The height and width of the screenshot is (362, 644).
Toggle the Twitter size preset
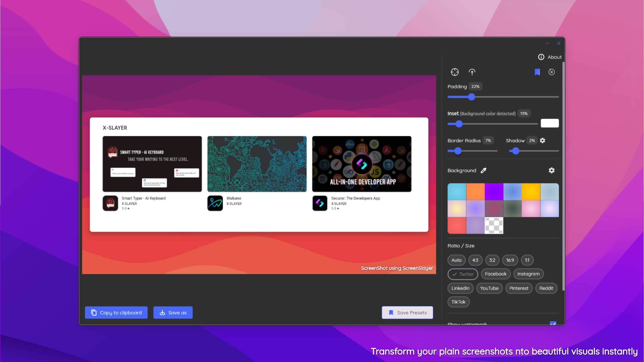(x=463, y=274)
